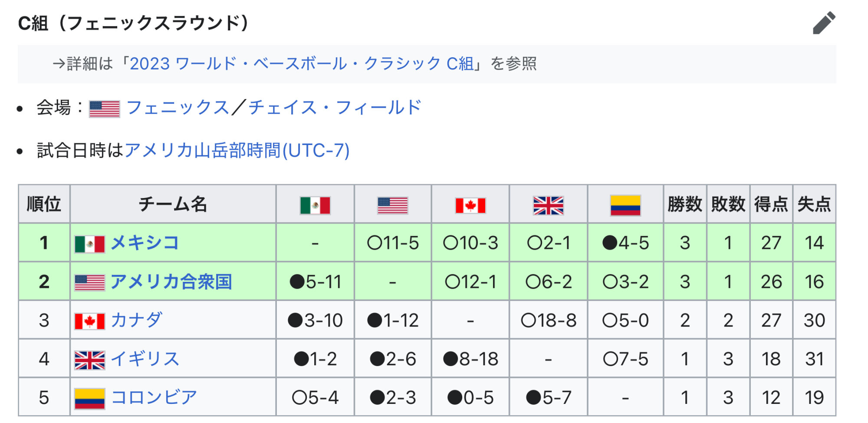Click the UK flag beside イギリス
This screenshot has height=423, width=868.
89,360
